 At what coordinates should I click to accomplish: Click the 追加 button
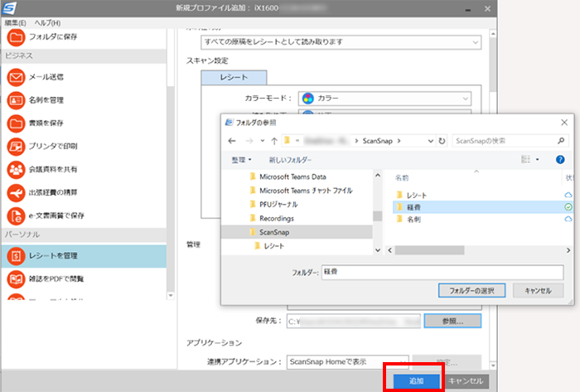tap(416, 381)
